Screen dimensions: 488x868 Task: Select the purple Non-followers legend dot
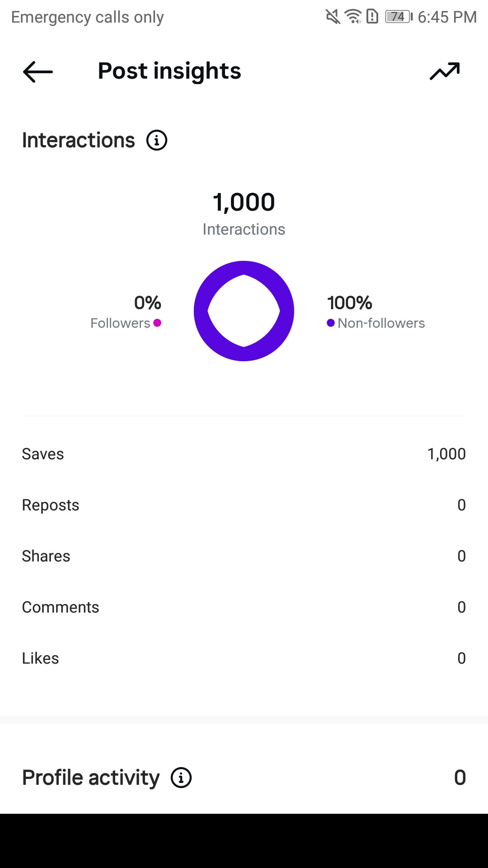(x=331, y=323)
